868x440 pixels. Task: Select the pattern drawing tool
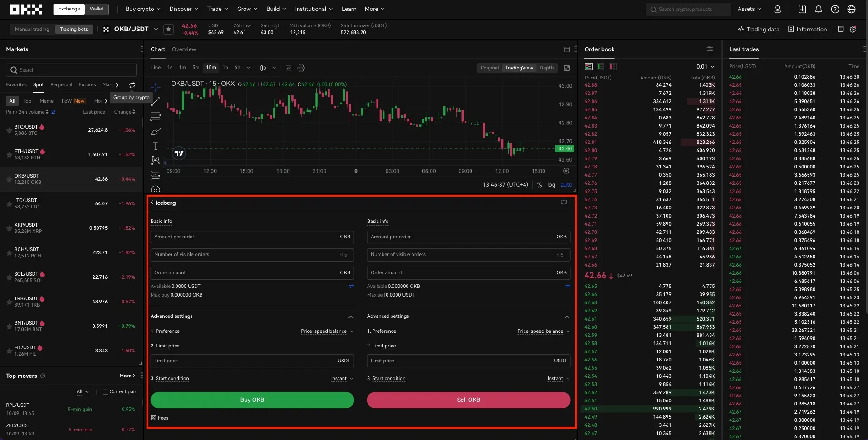tap(156, 160)
